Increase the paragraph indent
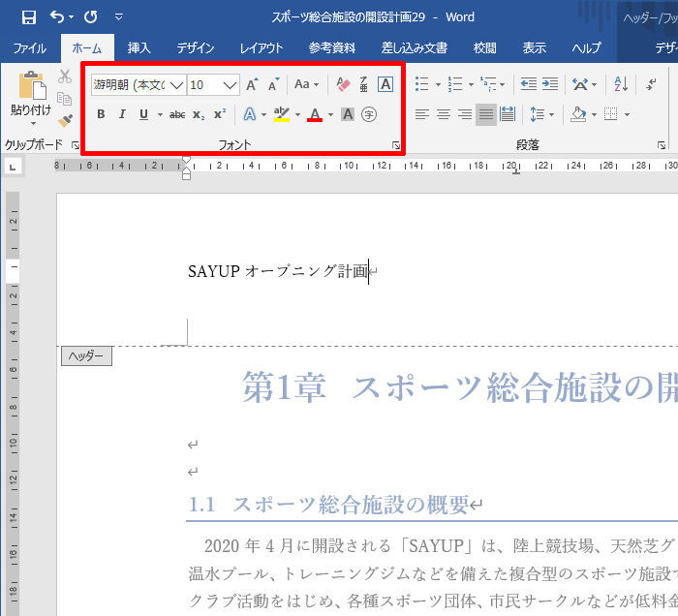Screen dimensions: 678x616 point(550,84)
